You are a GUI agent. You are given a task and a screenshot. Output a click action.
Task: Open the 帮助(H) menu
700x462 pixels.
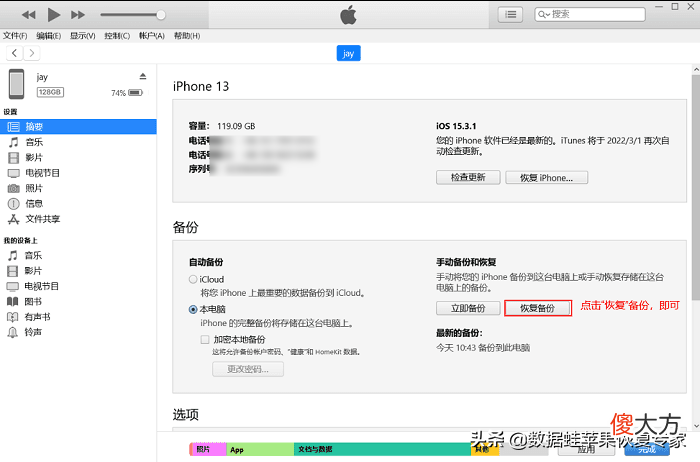[x=187, y=36]
